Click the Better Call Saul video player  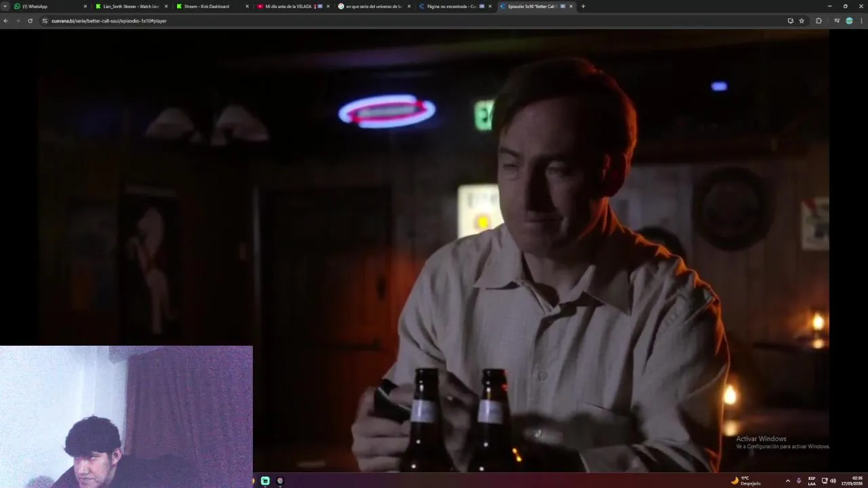434,251
